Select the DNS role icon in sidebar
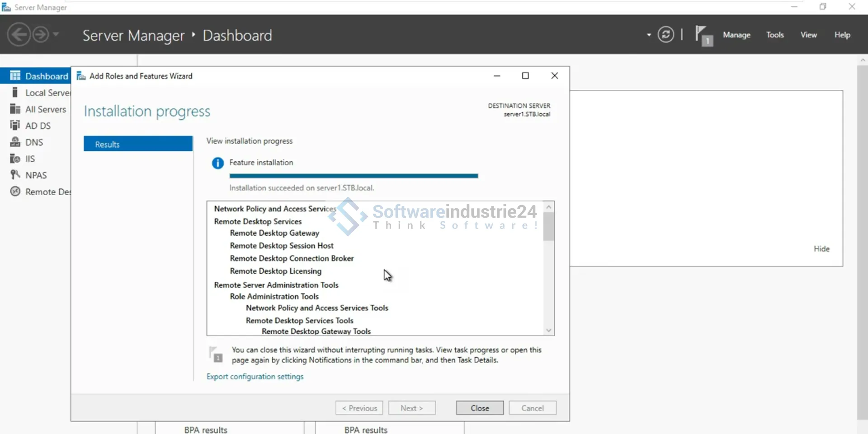This screenshot has height=434, width=868. [15, 142]
